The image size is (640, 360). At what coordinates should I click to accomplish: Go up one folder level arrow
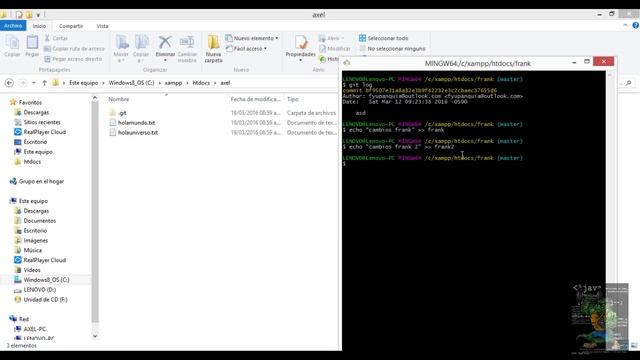(x=44, y=83)
